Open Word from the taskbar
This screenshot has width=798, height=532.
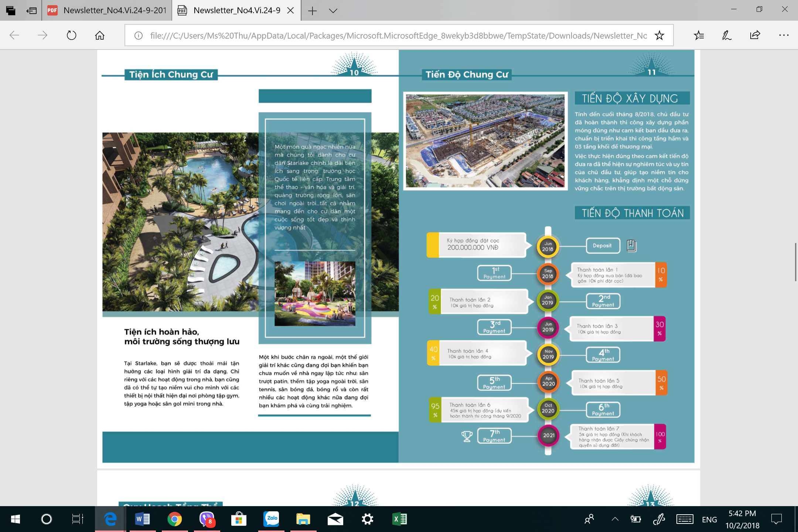click(143, 519)
